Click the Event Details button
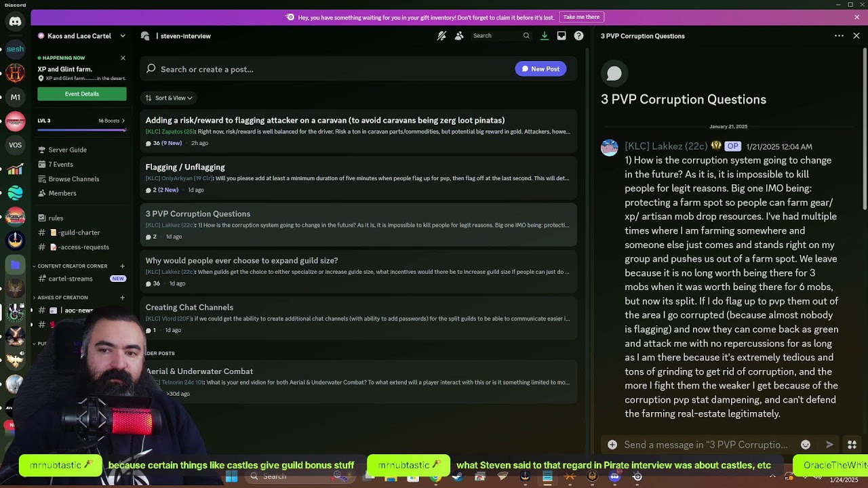 point(81,94)
